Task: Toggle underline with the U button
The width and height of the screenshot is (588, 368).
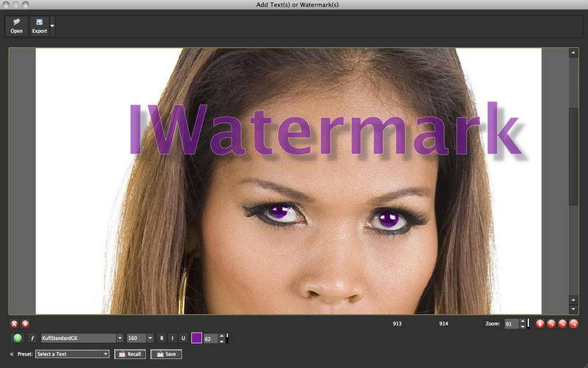Action: pos(183,338)
